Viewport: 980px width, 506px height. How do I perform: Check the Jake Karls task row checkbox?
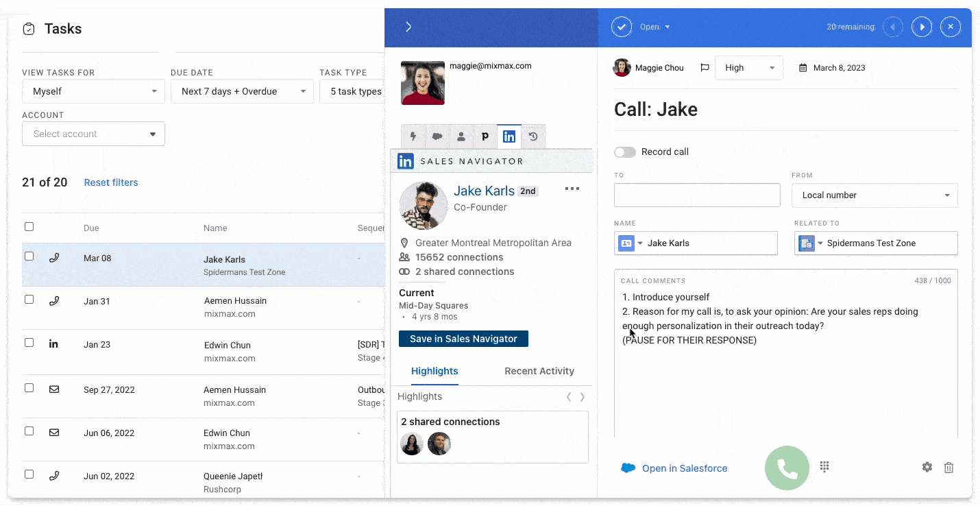[x=29, y=255]
